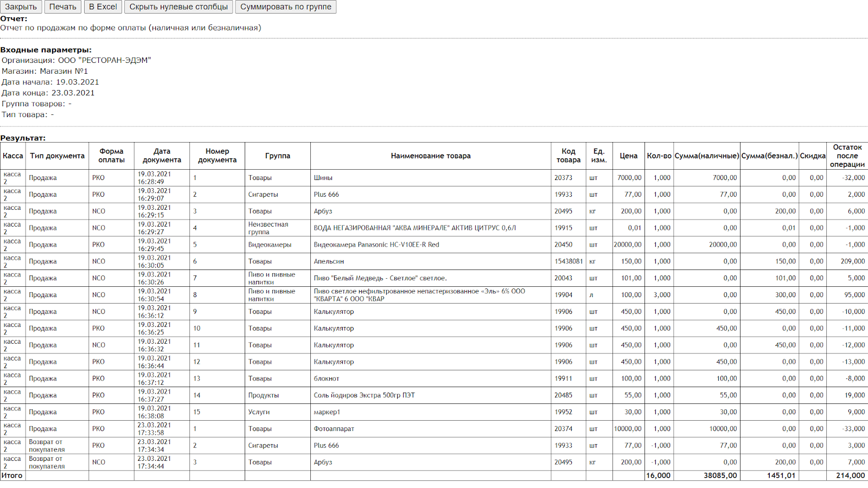The image size is (868, 488).
Task: Click the Видеокамера Panasonic HC-V10EE-R Red cell
Action: pos(376,245)
